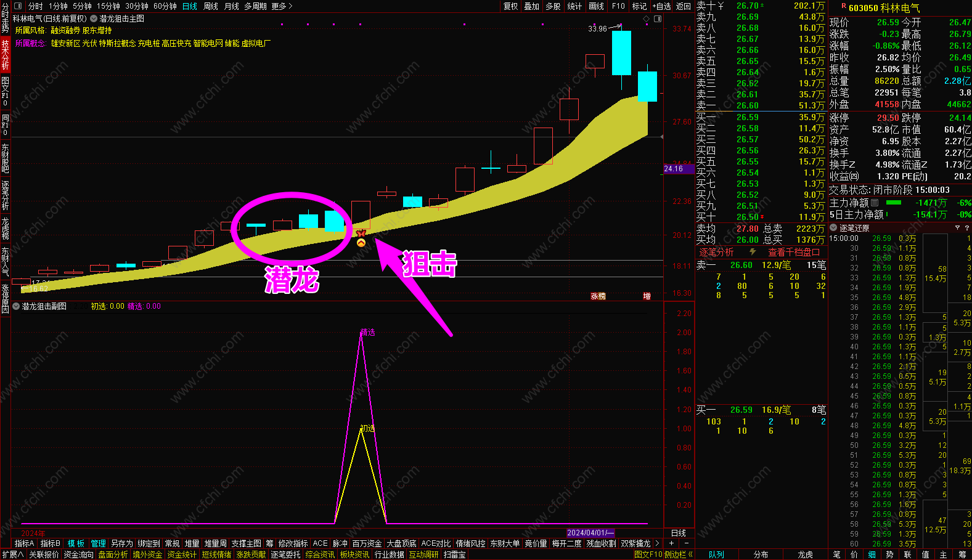The image size is (972, 560).
Task: Open the 盘面分析 bottom tab
Action: 113,554
